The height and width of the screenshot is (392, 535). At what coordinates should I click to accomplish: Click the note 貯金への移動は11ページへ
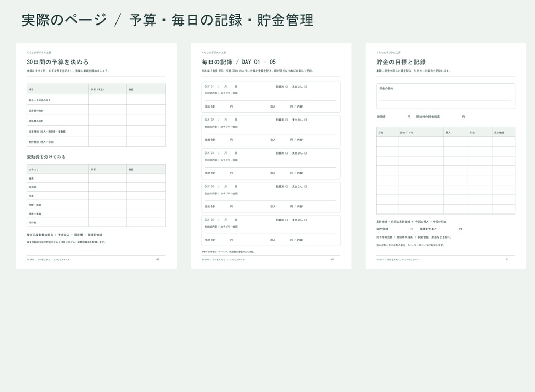pyautogui.click(x=228, y=252)
